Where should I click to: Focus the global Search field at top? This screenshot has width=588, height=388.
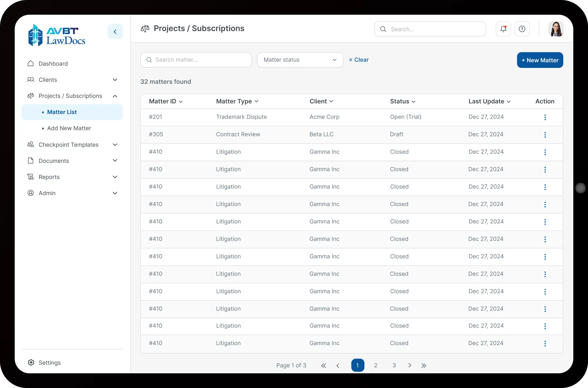[430, 29]
